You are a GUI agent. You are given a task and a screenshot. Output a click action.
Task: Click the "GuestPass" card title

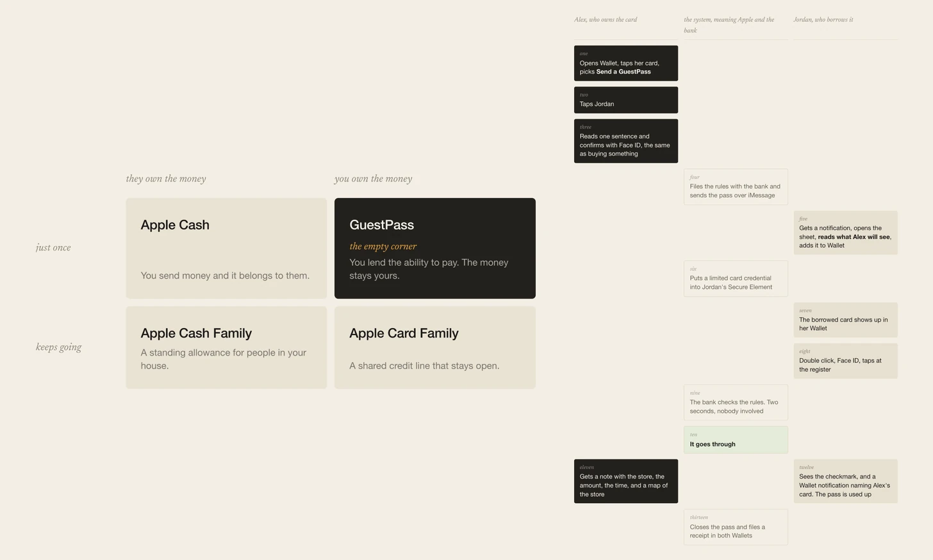[381, 225]
